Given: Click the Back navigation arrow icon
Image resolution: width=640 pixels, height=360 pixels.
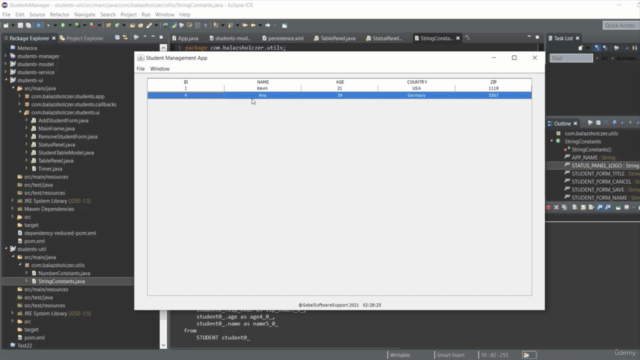Looking at the screenshot, I should [253, 25].
